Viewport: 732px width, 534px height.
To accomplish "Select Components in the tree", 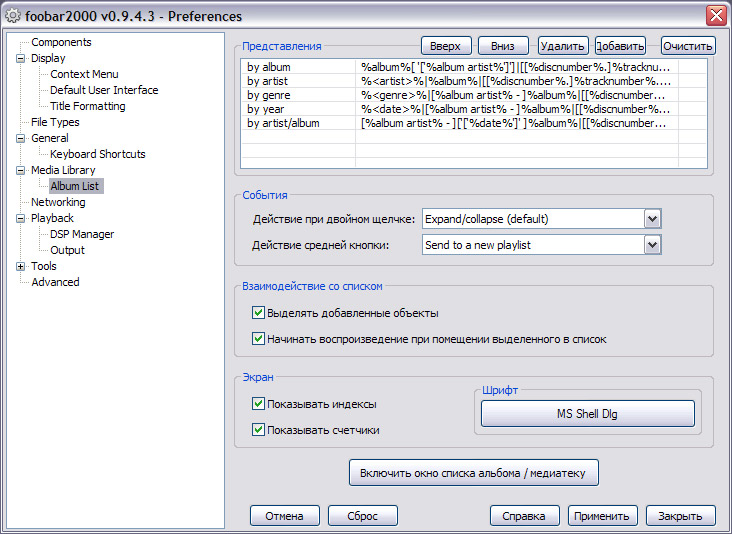I will point(61,42).
